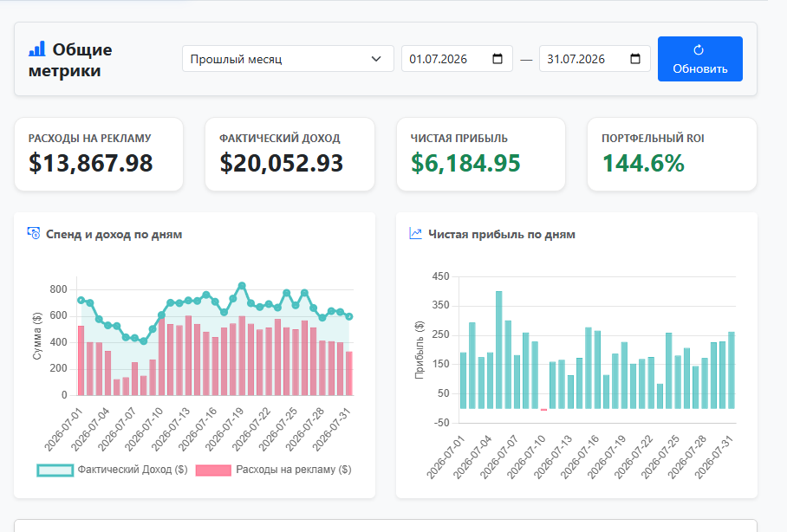
Task: Click the РАСХОДЫ НА РЕКЛАМУ card title
Action: pyautogui.click(x=90, y=139)
